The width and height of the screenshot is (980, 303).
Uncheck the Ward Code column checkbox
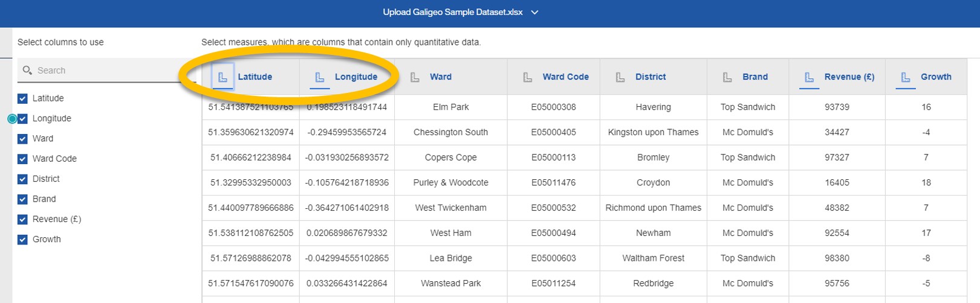click(x=22, y=159)
